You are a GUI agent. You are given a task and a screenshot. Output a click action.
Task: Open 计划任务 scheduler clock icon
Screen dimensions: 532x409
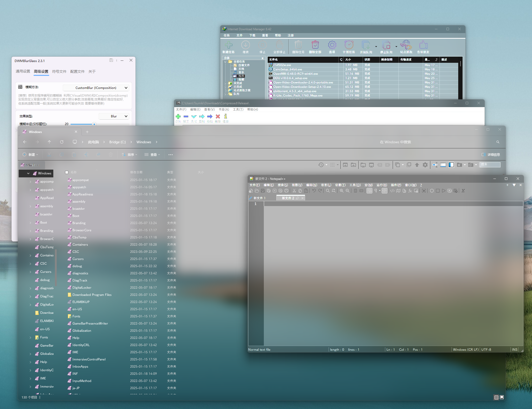[x=349, y=45]
